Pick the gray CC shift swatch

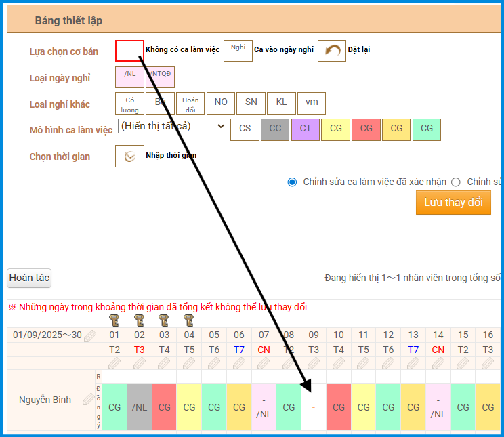click(275, 129)
